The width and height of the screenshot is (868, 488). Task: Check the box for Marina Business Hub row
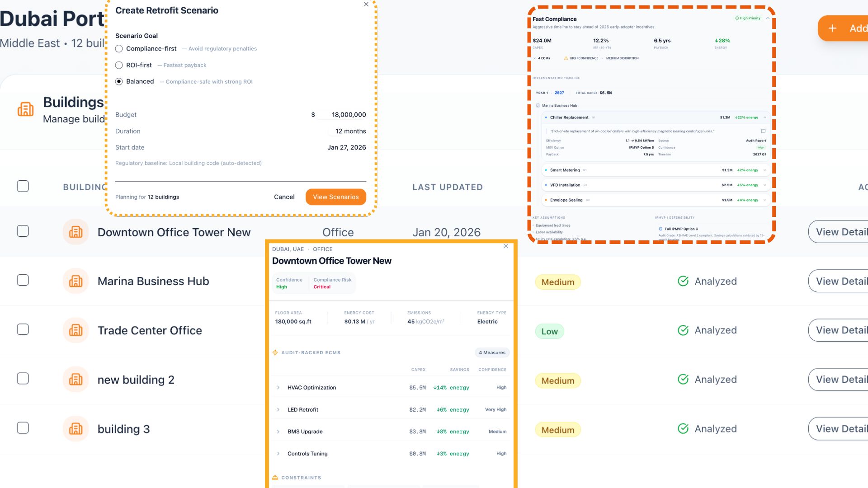click(23, 280)
